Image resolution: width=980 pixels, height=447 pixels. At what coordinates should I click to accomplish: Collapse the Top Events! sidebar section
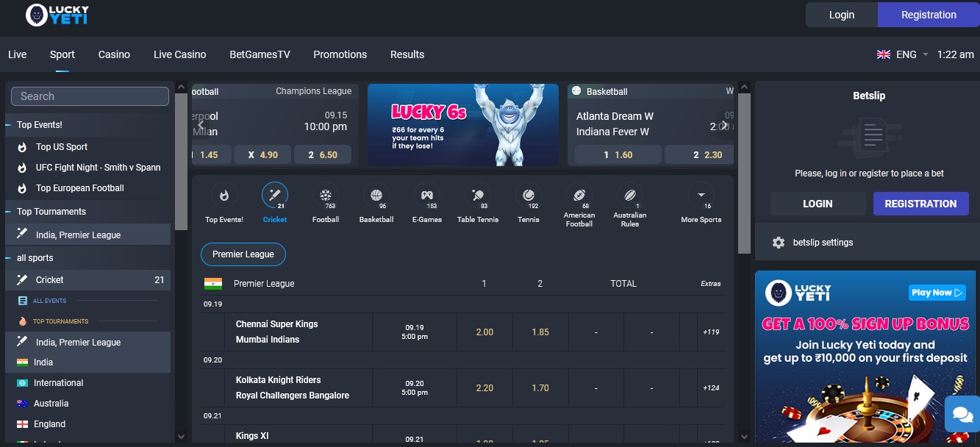[x=88, y=125]
